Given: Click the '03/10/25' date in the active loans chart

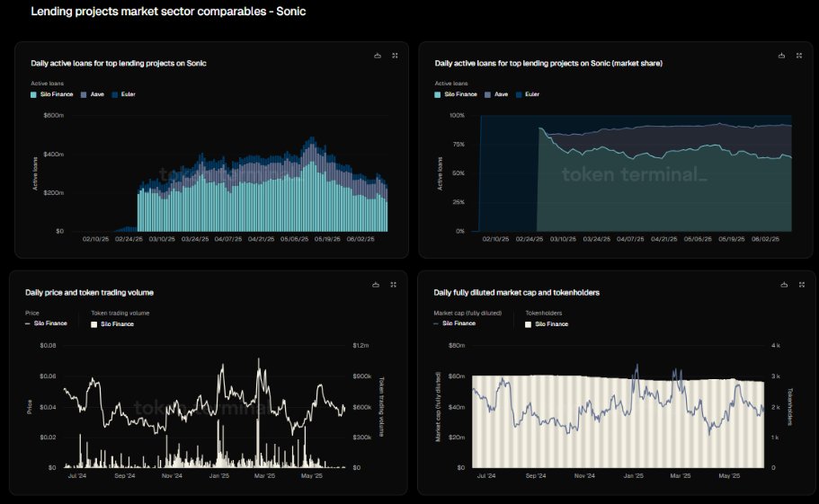Looking at the screenshot, I should tap(162, 239).
